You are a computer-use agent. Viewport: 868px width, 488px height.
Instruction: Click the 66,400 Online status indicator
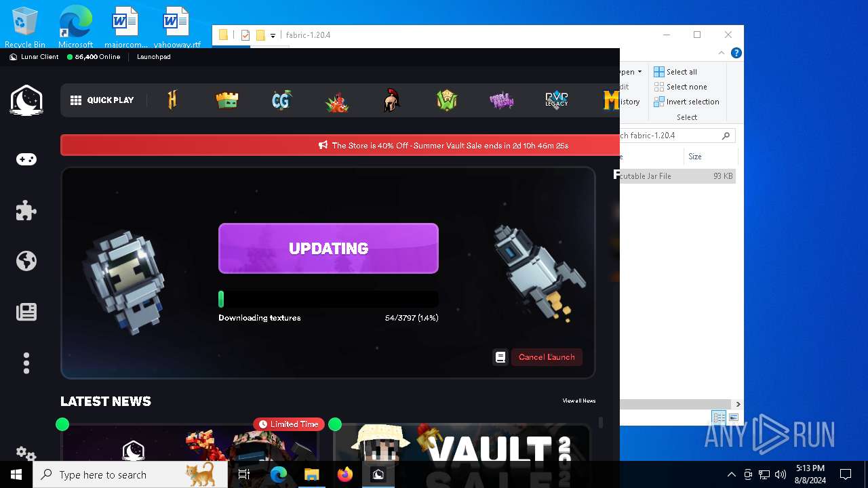(x=94, y=57)
